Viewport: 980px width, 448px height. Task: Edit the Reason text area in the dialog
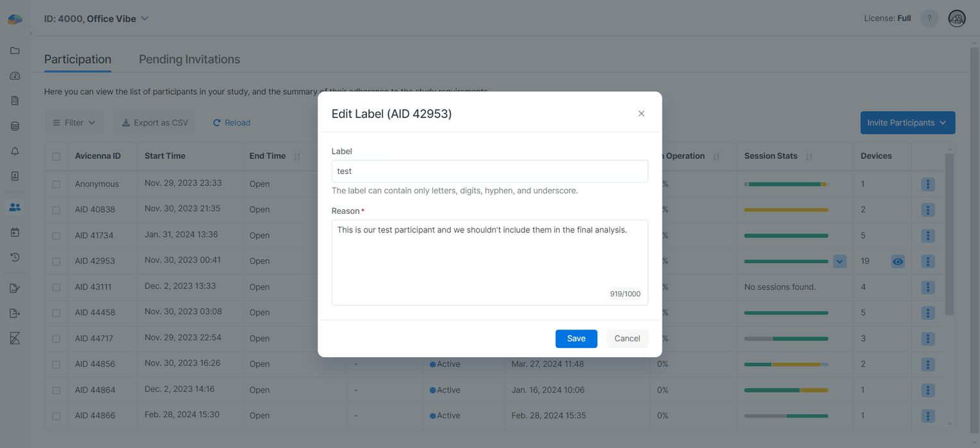489,262
